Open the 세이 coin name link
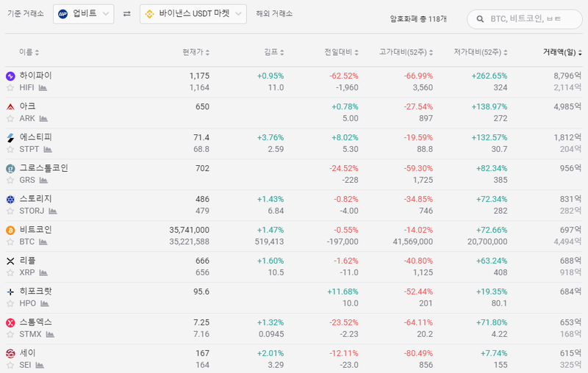 pos(27,353)
